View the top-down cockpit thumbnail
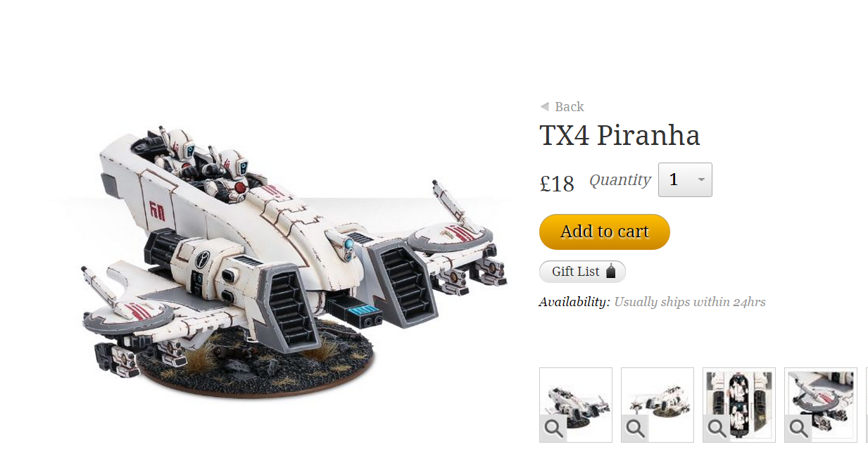Screen dimensions: 868x461 point(739,405)
